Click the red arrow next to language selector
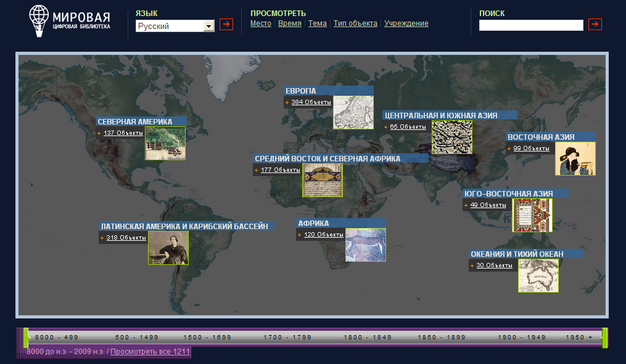Viewport: 626px width, 364px height. click(x=226, y=25)
